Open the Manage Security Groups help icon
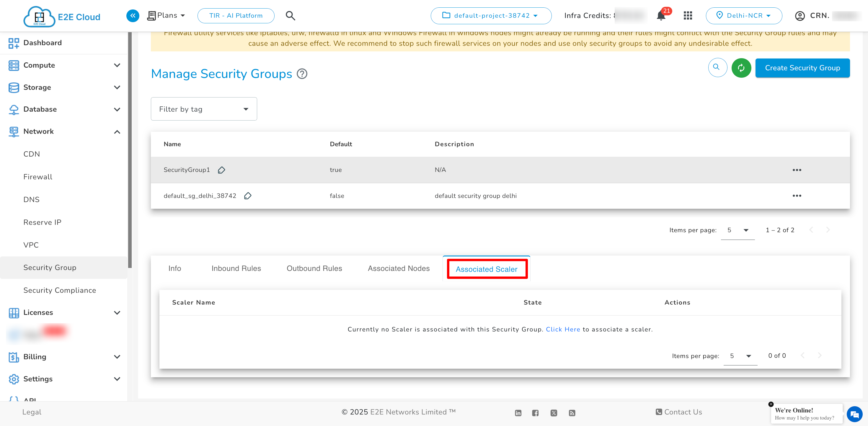 coord(301,74)
